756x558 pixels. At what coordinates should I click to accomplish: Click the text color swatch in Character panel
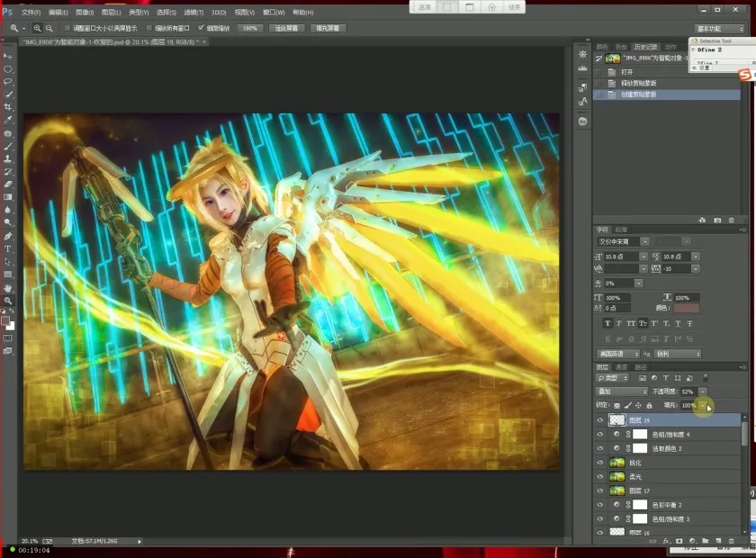687,308
